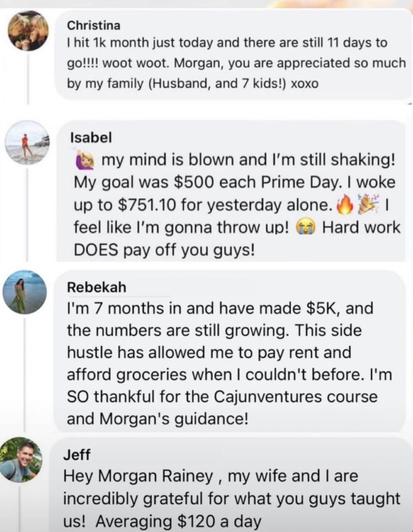Open Jeff's profile avatar
Screen dimensions: 413x532
[25, 459]
